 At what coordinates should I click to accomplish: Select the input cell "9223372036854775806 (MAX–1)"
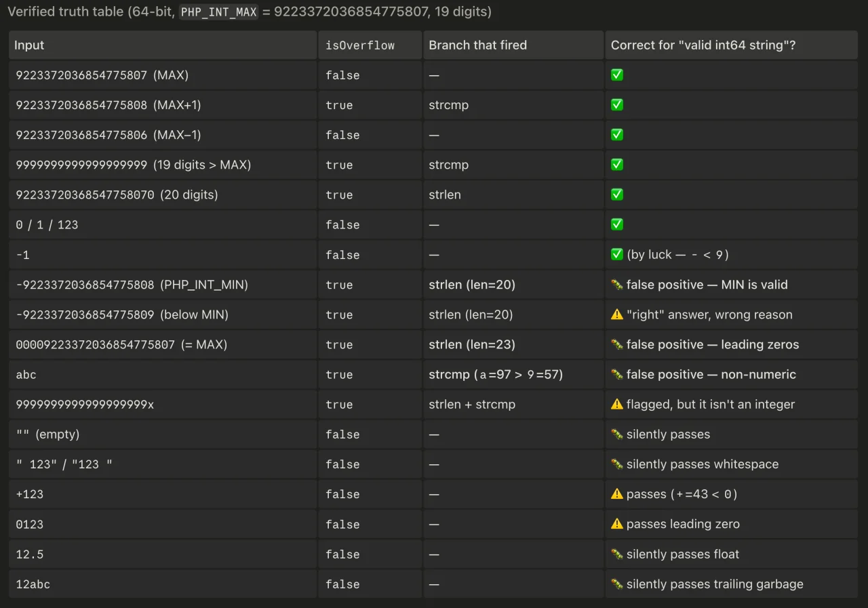[163, 135]
